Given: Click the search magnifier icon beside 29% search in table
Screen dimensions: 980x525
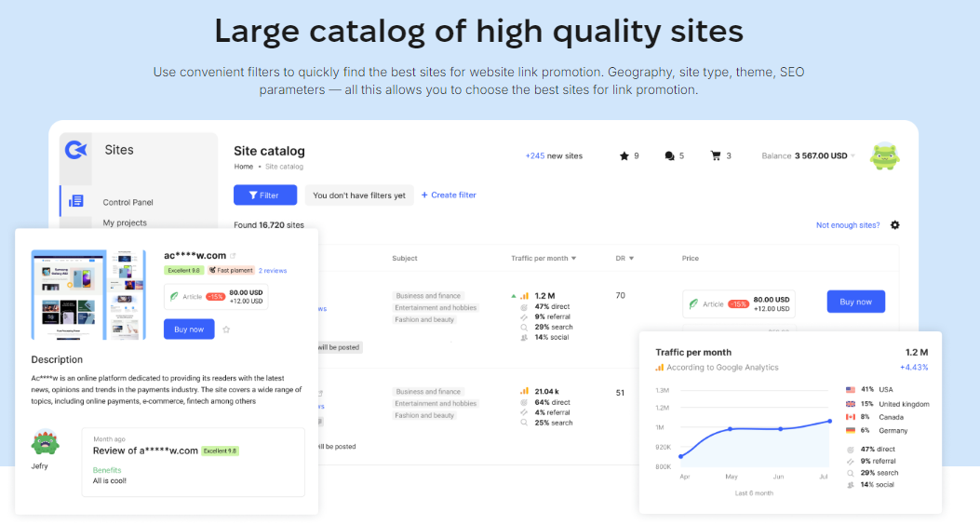Looking at the screenshot, I should tap(524, 327).
